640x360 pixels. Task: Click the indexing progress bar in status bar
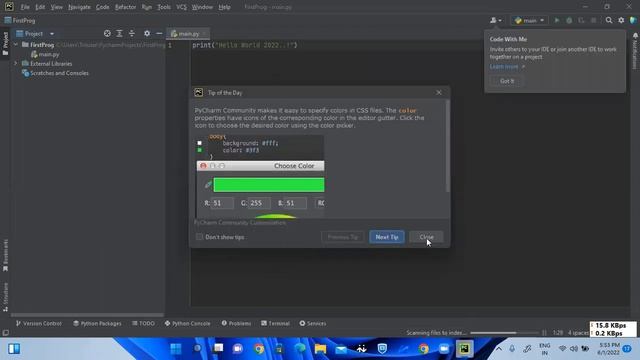point(504,333)
